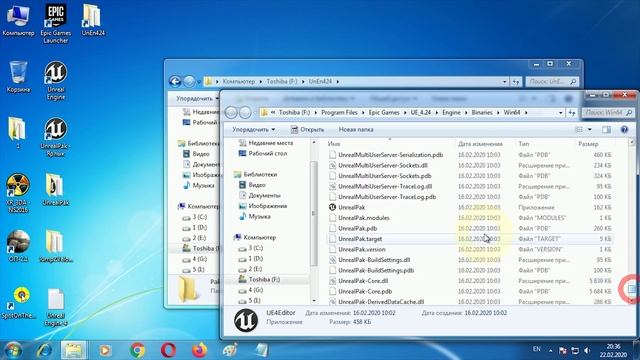Open the help icon in Win64 window
This screenshot has height=360, width=640.
(624, 129)
